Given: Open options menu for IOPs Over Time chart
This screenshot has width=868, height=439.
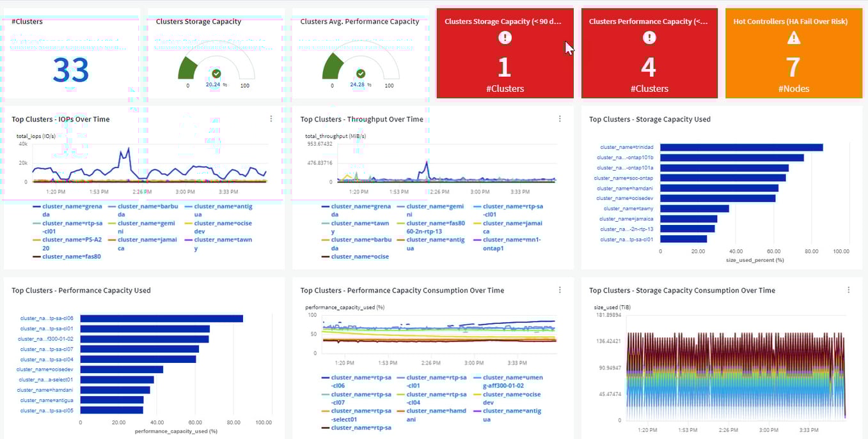Looking at the screenshot, I should click(x=271, y=119).
